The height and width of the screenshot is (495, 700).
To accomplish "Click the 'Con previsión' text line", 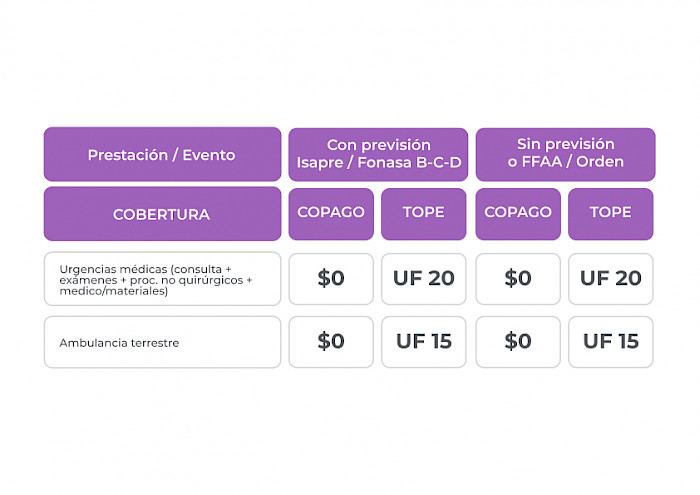I will [x=378, y=145].
